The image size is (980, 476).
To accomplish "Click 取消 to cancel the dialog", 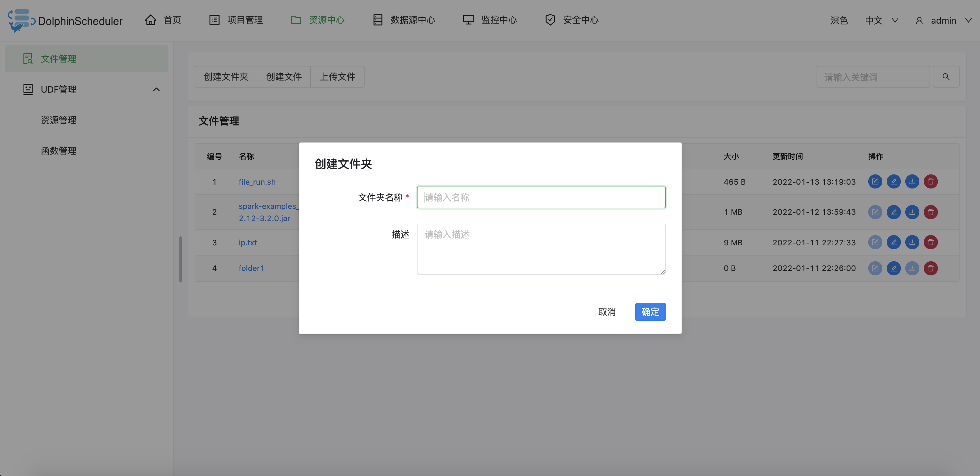I will [x=607, y=311].
